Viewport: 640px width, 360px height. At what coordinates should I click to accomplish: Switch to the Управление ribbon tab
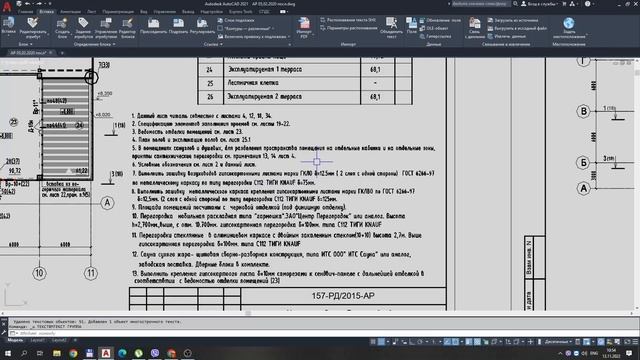coord(164,11)
